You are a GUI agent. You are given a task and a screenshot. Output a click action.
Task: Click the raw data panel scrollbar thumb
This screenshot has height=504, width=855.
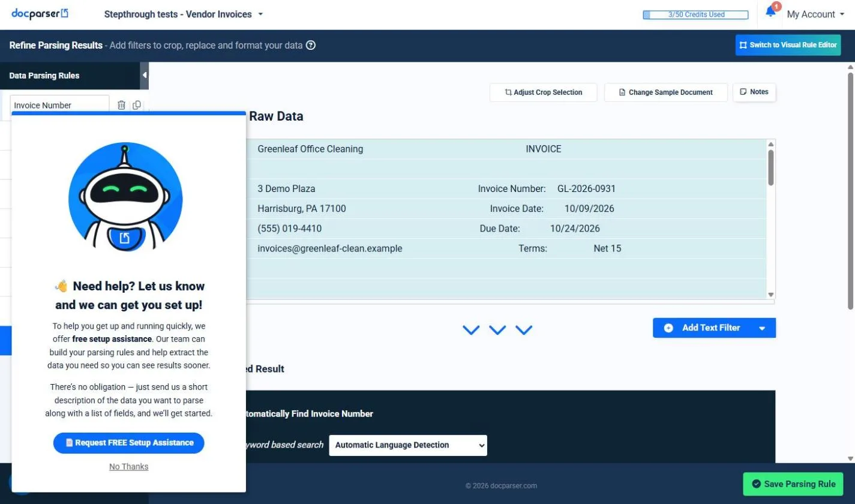click(771, 167)
